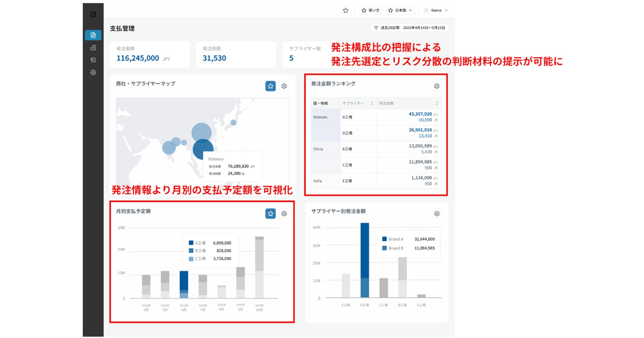Click the China bubble on the map
644x338 pixels.
click(x=201, y=133)
